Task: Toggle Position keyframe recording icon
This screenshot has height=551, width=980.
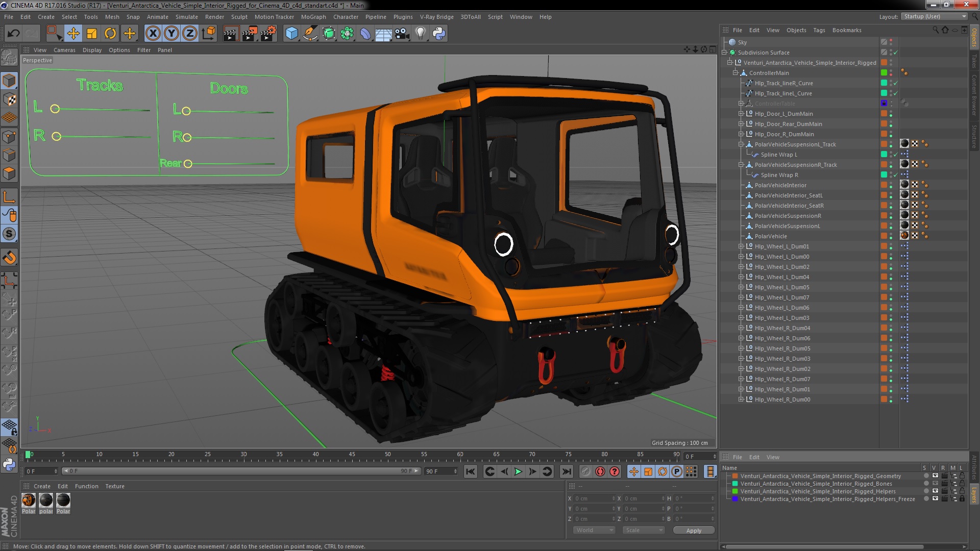Action: click(x=634, y=471)
